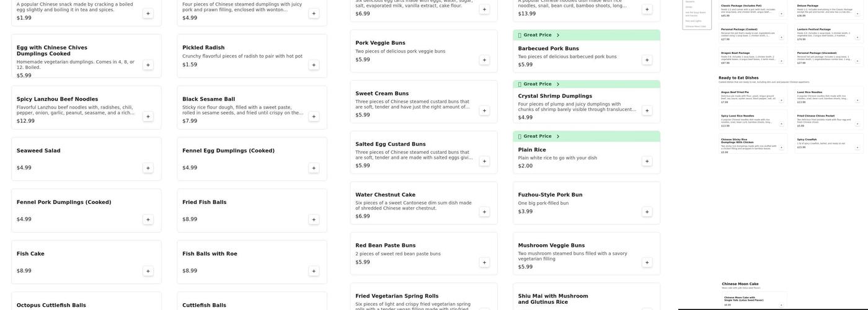Click plus button for Sweet Cream Buns
Viewport: 868px width, 310px height.
[x=484, y=110]
